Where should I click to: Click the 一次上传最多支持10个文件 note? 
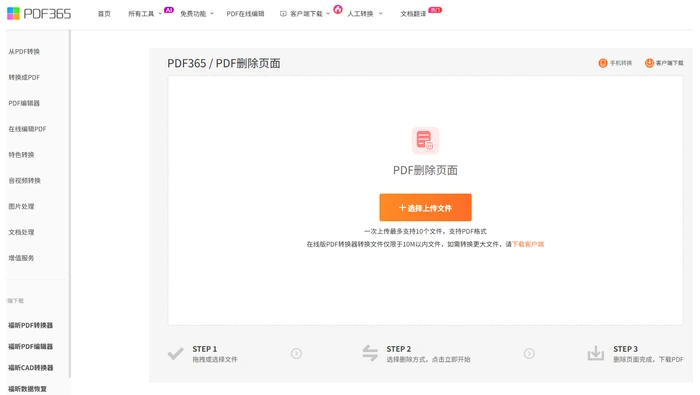425,231
